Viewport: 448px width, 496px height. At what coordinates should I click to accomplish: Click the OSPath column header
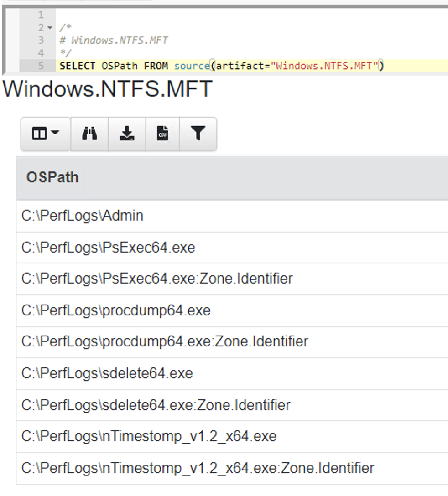52,177
